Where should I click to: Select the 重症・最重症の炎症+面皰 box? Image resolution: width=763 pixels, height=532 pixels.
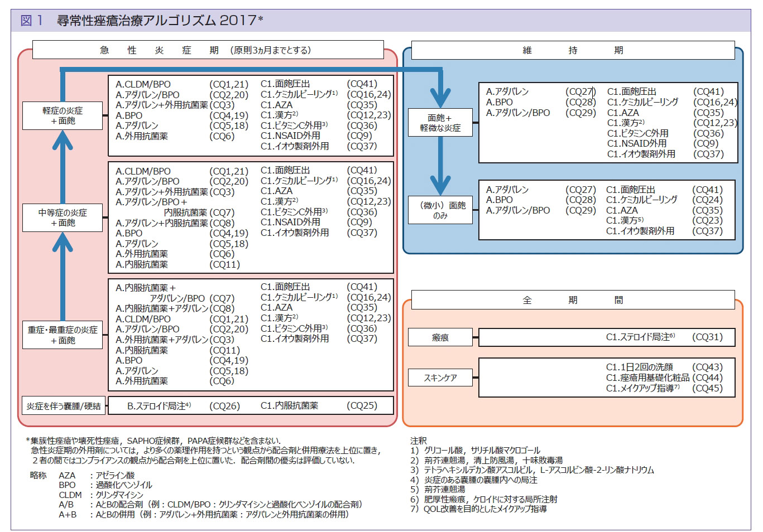click(63, 335)
